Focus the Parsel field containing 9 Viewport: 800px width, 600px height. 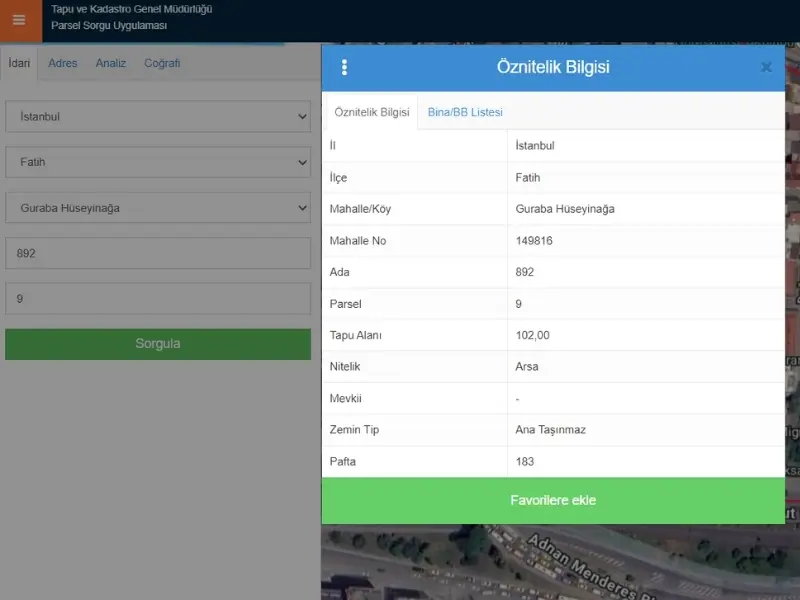pos(158,298)
